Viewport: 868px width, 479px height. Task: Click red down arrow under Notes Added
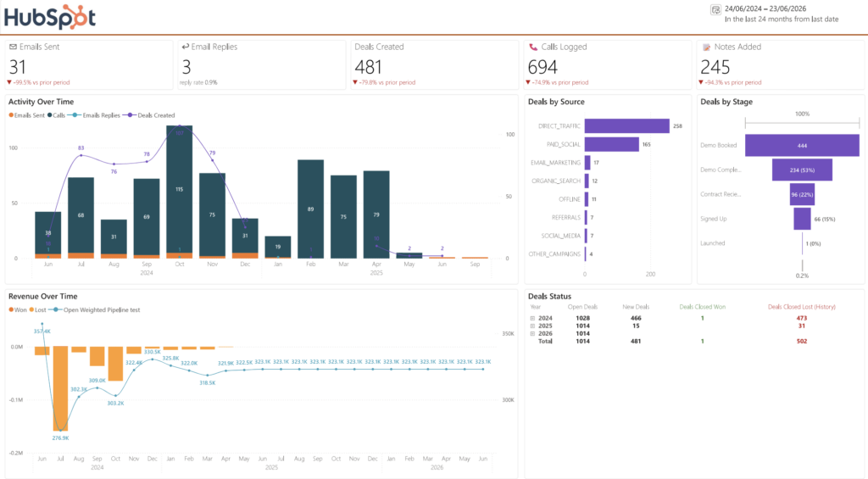(701, 82)
